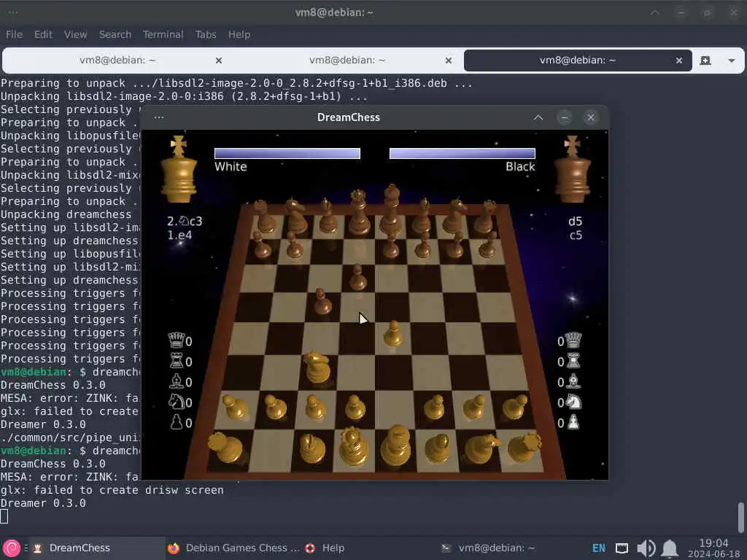Click Black's captured rook counter icon
This screenshot has width=747, height=560.
(x=573, y=361)
